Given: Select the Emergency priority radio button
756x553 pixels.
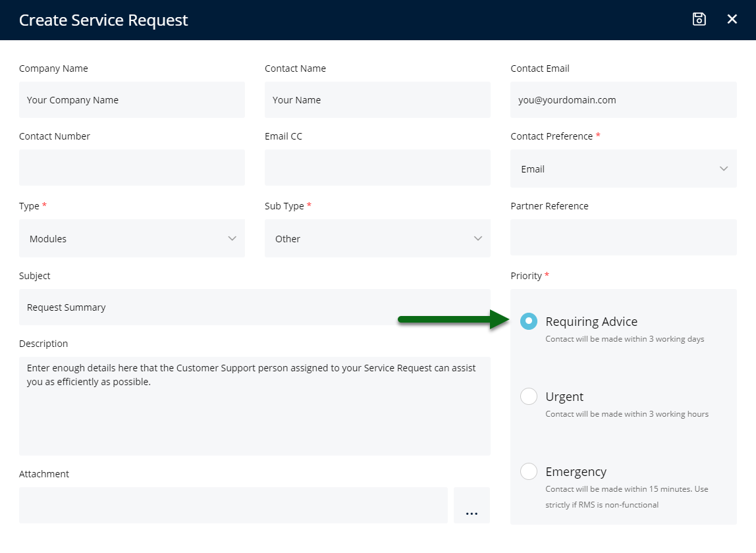Looking at the screenshot, I should click(529, 471).
